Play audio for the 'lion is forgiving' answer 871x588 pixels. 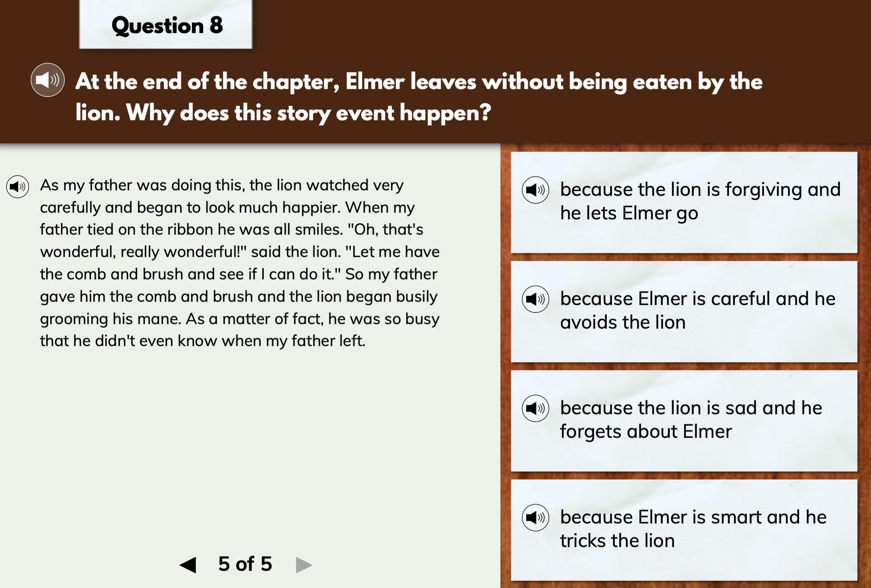click(x=535, y=190)
